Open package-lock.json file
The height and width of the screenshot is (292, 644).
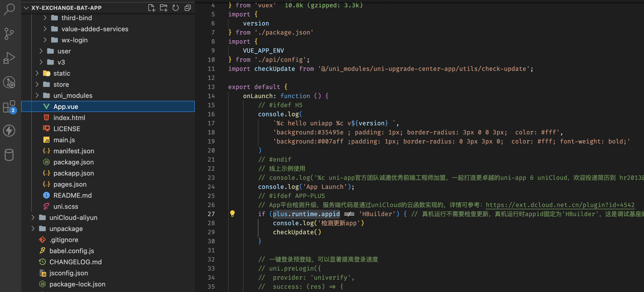point(108,284)
